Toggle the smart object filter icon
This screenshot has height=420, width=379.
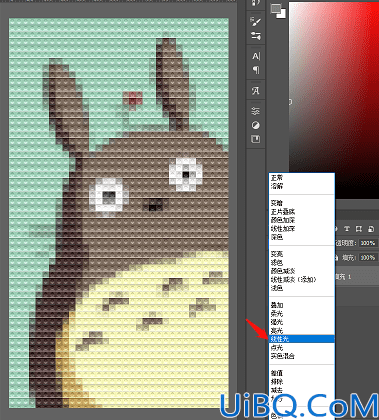(x=371, y=229)
